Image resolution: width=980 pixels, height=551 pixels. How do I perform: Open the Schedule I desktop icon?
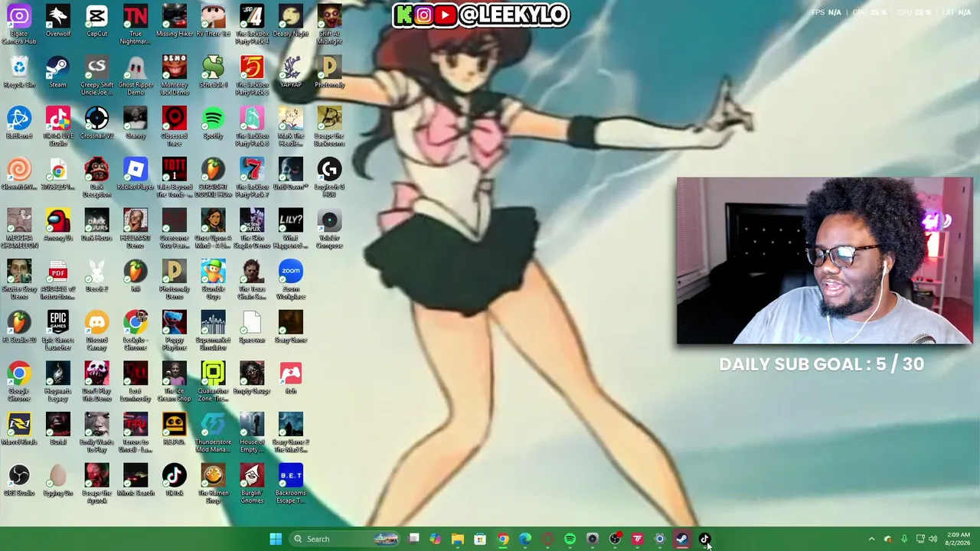point(213,73)
